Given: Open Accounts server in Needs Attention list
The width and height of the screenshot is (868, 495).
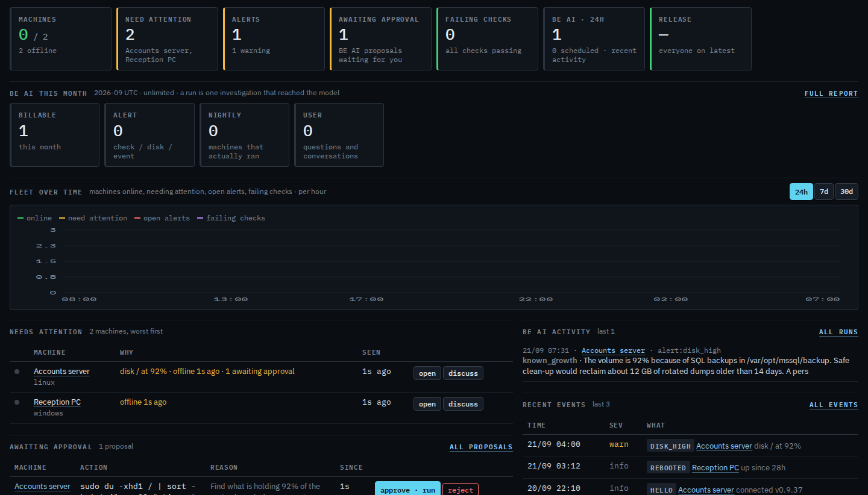Looking at the screenshot, I should click(61, 372).
